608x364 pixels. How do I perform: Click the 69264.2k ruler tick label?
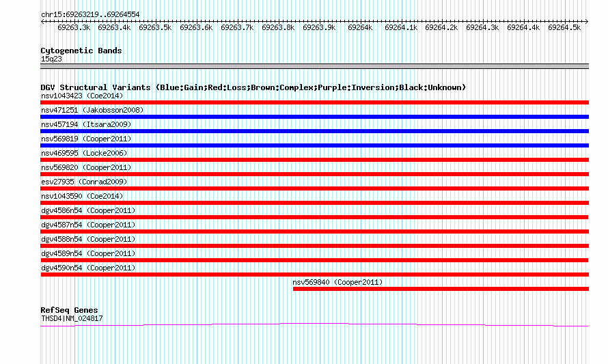pyautogui.click(x=441, y=27)
